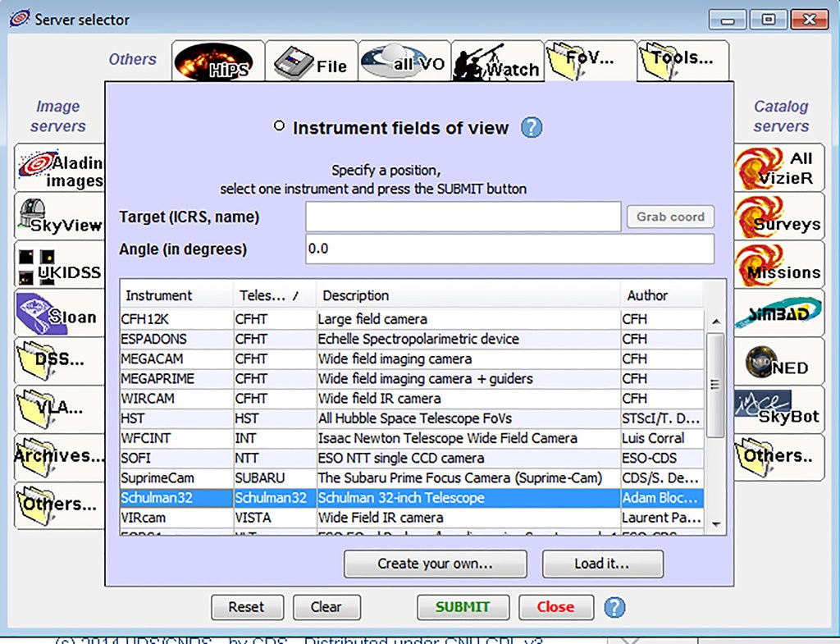The width and height of the screenshot is (840, 644).
Task: Select the Instrument fields of view radio button
Action: click(x=279, y=126)
